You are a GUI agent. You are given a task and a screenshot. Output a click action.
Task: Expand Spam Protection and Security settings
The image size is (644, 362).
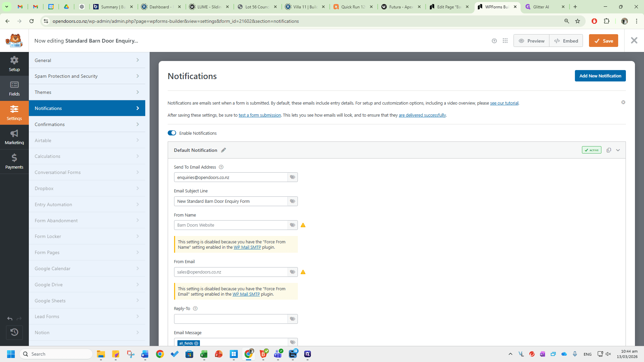click(x=87, y=76)
